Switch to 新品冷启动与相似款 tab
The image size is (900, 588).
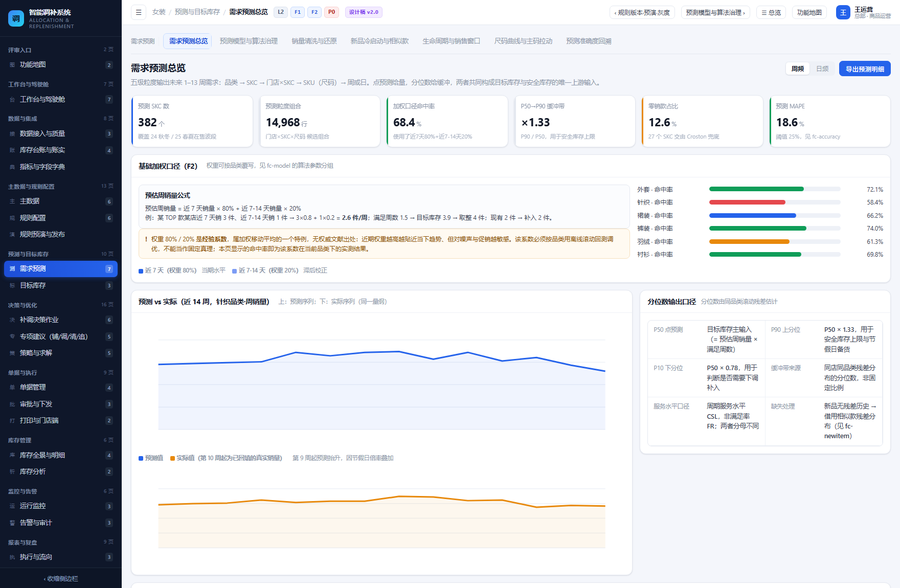(x=379, y=41)
